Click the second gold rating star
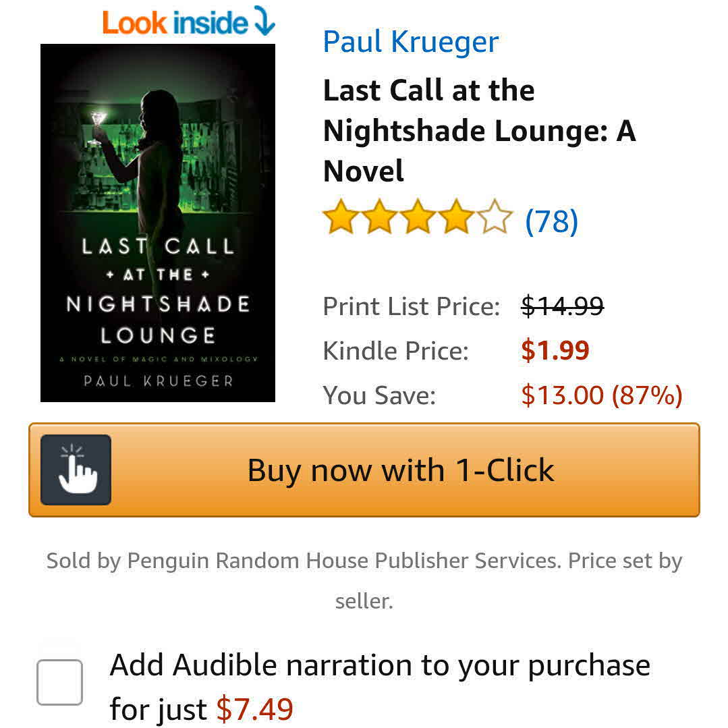 [380, 217]
